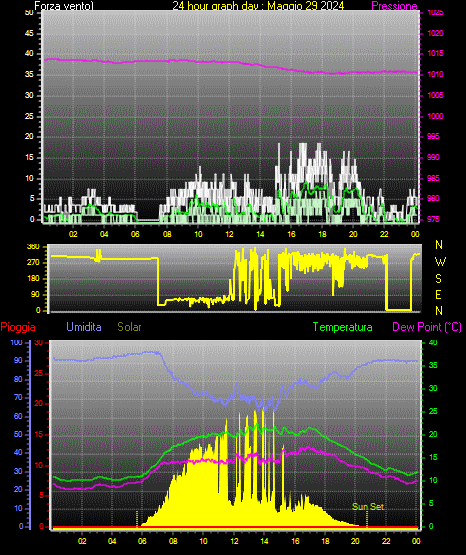Select the Solar legend label
Screen dimensions: 466x555
[130, 327]
